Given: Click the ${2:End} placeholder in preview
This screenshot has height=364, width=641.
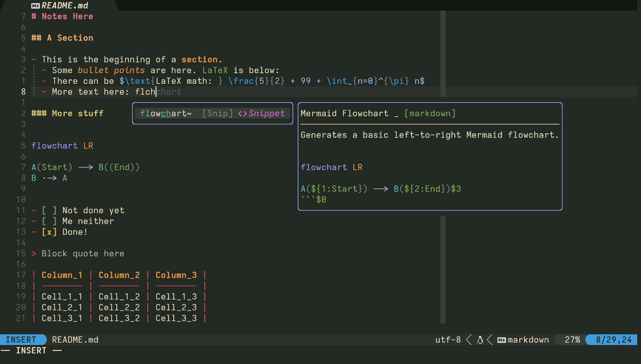Looking at the screenshot, I should tap(425, 189).
